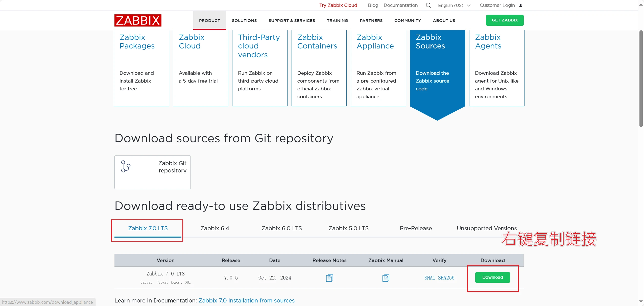Open the SHA1 checksum link

click(x=430, y=278)
